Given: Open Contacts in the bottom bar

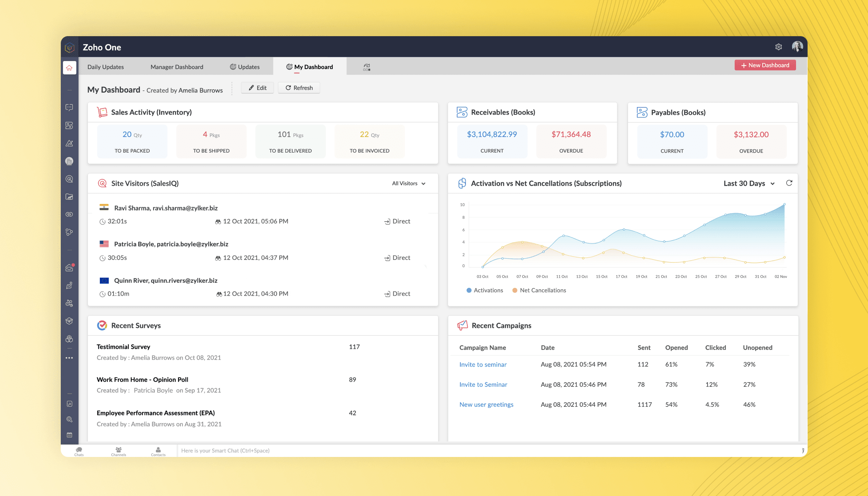Looking at the screenshot, I should pyautogui.click(x=158, y=451).
